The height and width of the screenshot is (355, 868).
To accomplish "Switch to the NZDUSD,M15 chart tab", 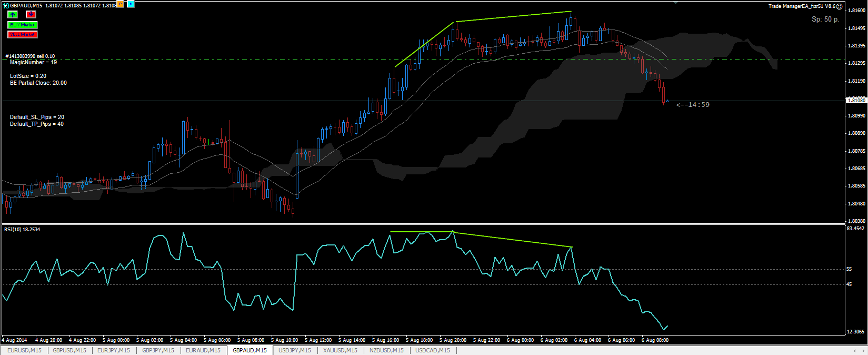I will [386, 350].
